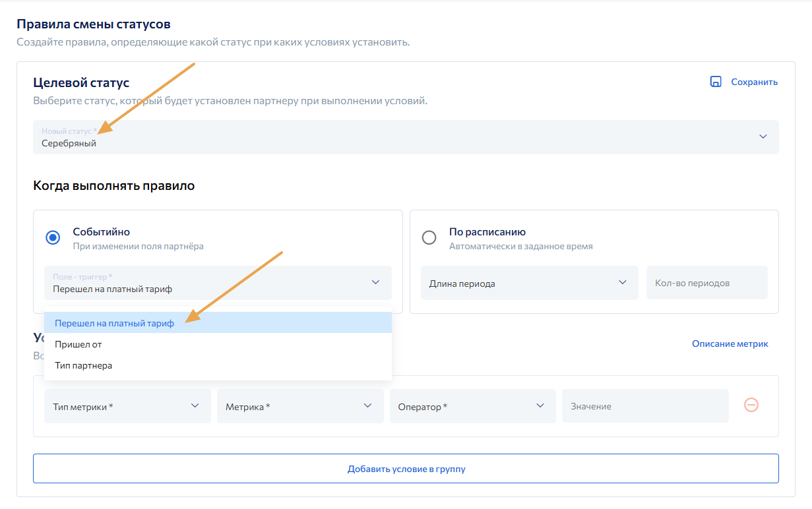Pick Тип партнера from the dropdown list

point(84,365)
